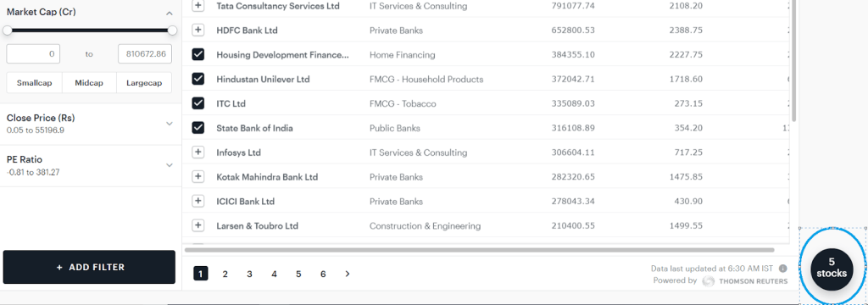This screenshot has height=305, width=868.
Task: Add Larsen & Toubro using plus icon
Action: point(198,225)
